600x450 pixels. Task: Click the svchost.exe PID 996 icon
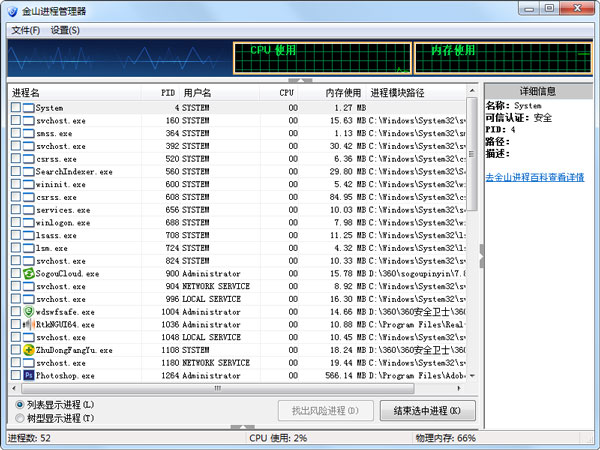click(28, 299)
